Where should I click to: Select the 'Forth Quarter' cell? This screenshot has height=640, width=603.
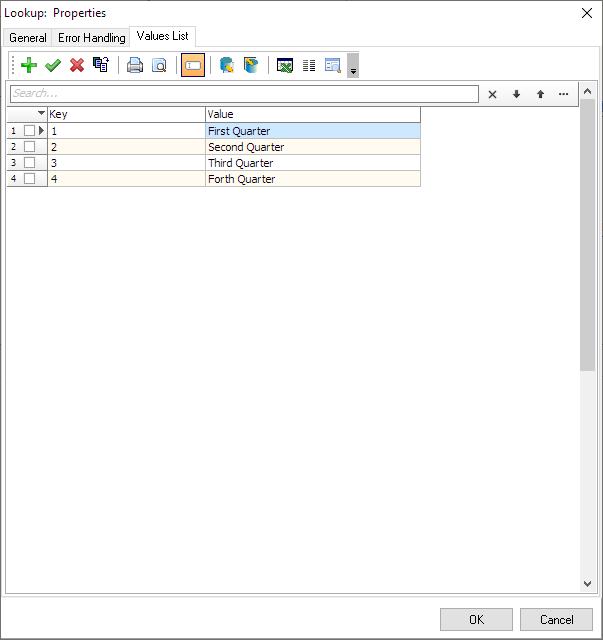pos(313,179)
